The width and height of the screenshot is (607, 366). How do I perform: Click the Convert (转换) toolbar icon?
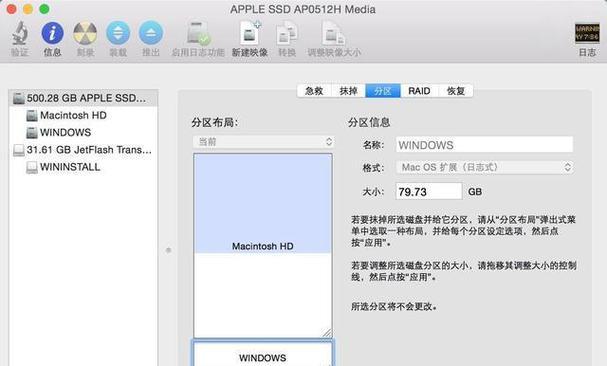pyautogui.click(x=287, y=33)
